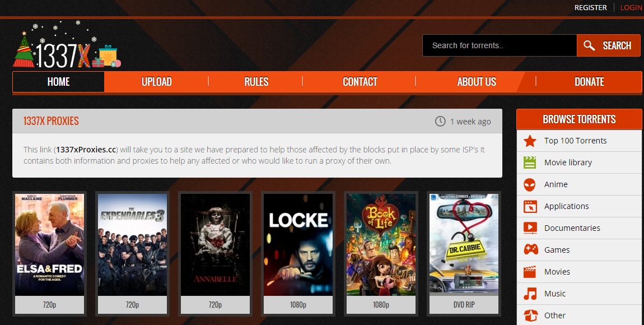The height and width of the screenshot is (325, 644).
Task: Open the Login link
Action: click(x=631, y=7)
